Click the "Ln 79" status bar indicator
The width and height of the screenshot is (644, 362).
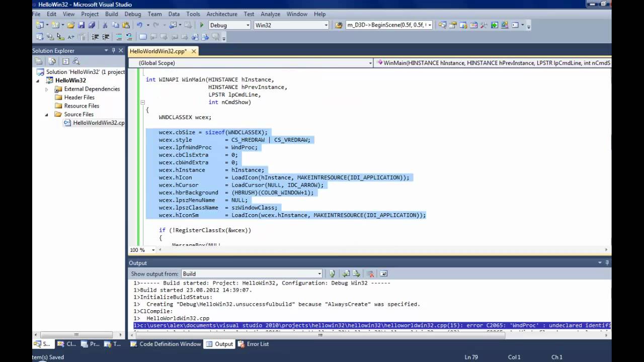tap(471, 357)
